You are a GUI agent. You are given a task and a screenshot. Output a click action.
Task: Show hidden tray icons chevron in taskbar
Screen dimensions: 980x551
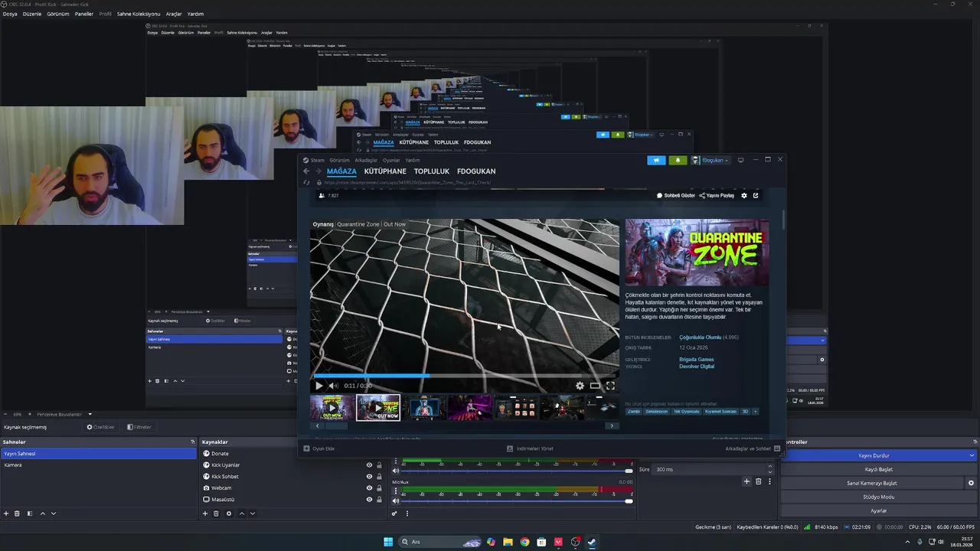coord(907,542)
